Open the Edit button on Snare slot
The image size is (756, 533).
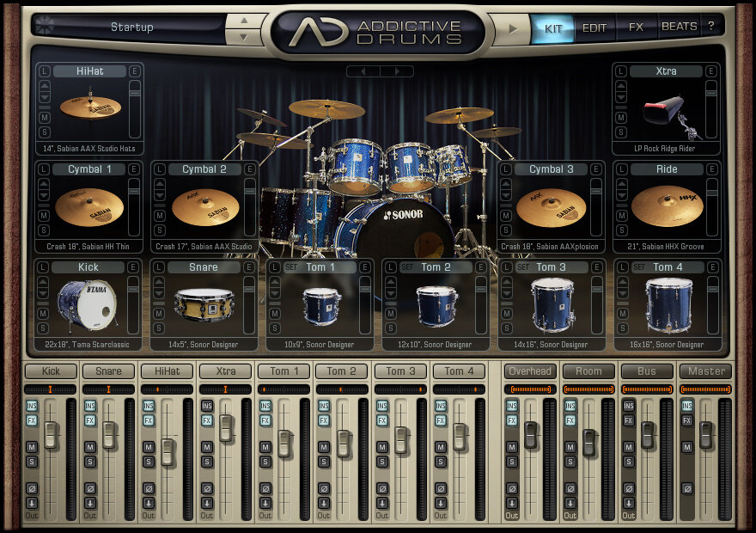249,267
